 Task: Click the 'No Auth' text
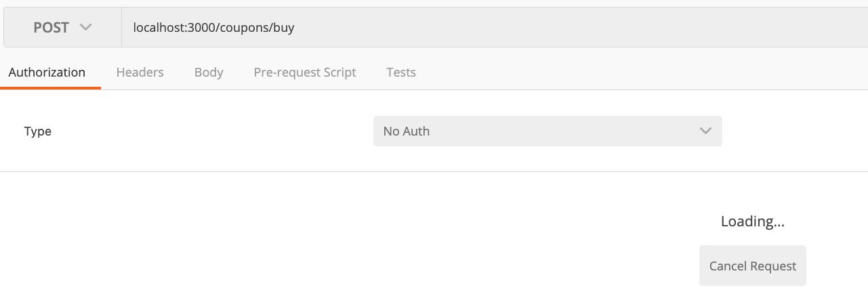[407, 131]
